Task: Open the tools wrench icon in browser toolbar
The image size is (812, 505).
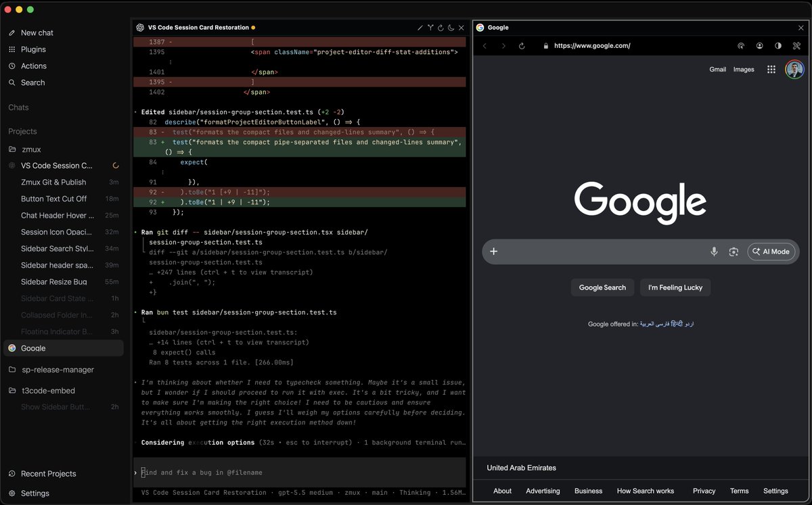Action: (x=796, y=46)
